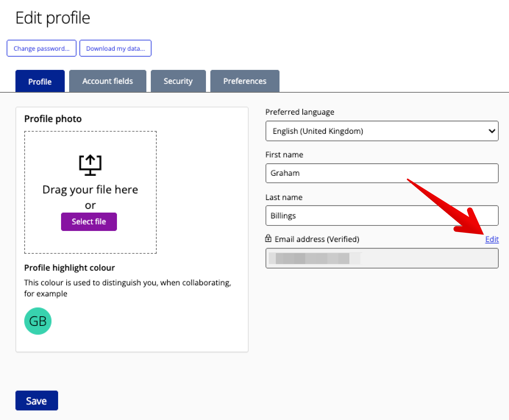Click the Email address (Verified) label
The image size is (509, 420).
pos(317,239)
